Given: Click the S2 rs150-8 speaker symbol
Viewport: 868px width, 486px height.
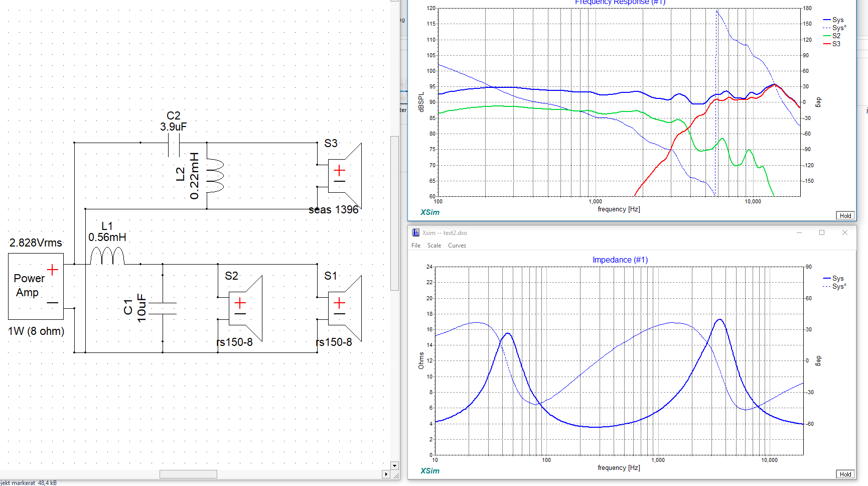Looking at the screenshot, I should tap(245, 308).
